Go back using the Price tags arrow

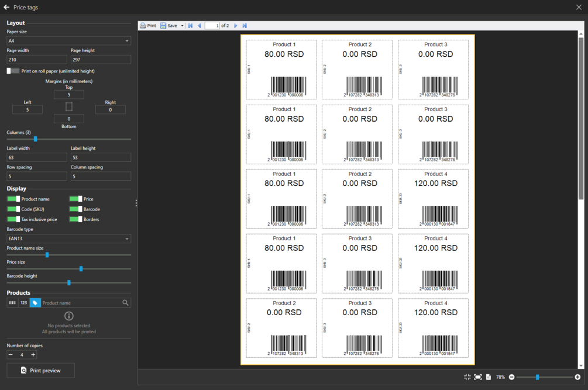(x=6, y=7)
